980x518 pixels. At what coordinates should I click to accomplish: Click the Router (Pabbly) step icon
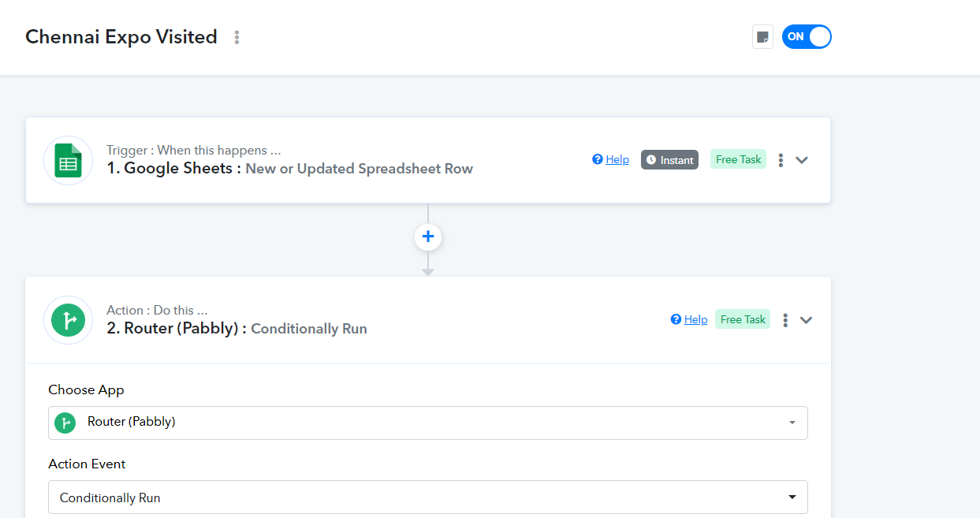[69, 320]
